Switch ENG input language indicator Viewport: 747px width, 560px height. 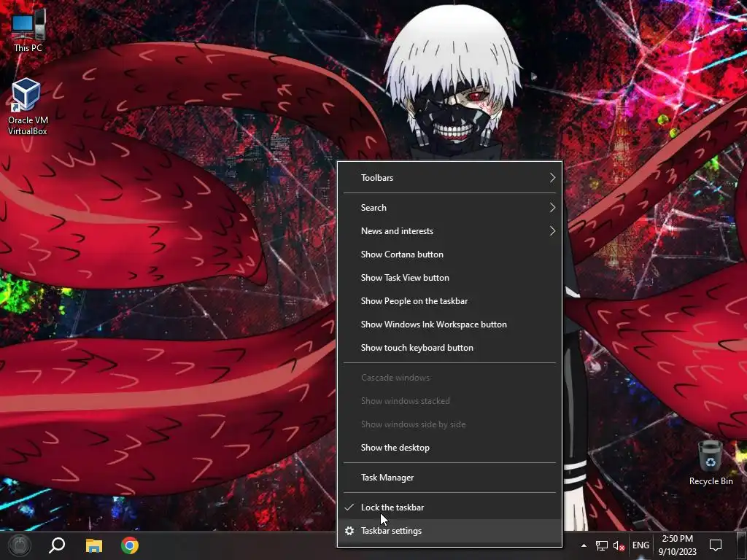click(640, 545)
